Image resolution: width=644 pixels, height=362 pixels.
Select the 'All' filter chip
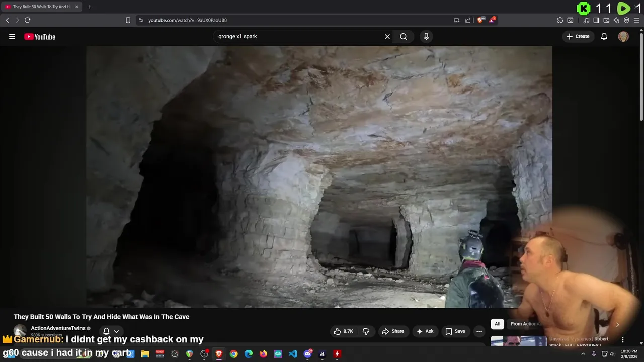click(497, 324)
